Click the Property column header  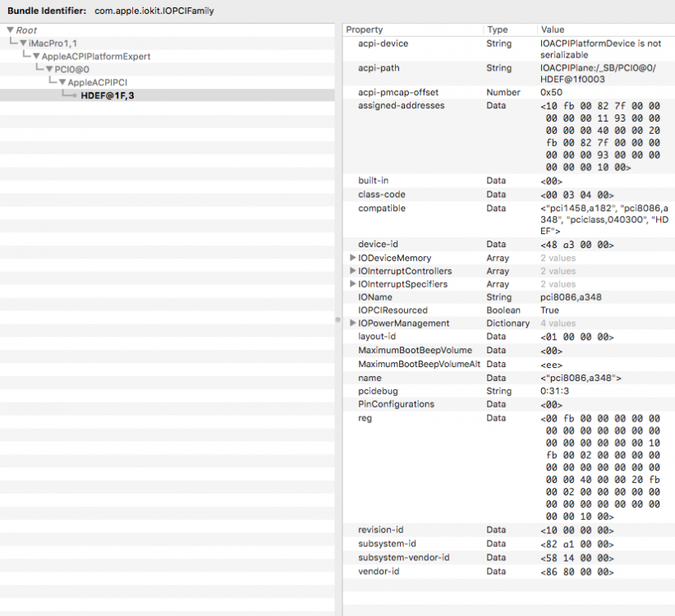[413, 30]
